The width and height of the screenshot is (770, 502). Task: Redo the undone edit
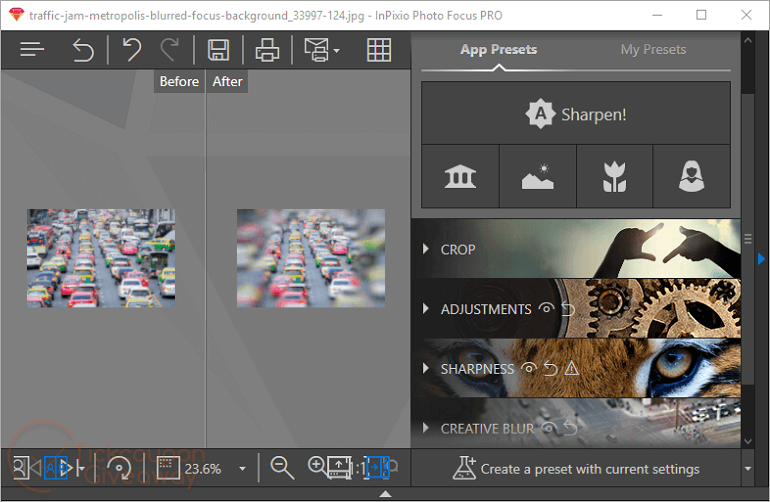coord(170,50)
